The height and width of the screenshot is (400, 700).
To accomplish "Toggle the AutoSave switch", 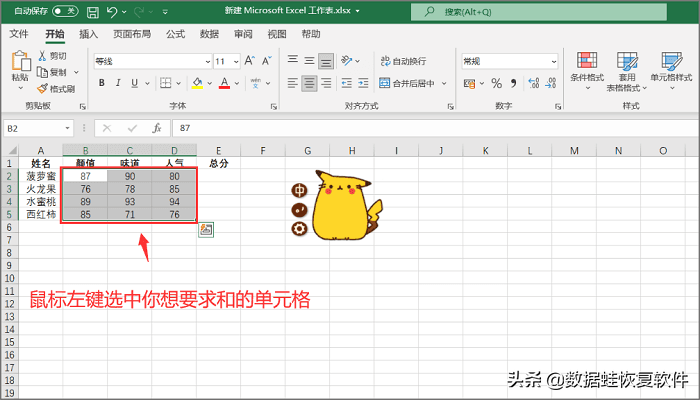I will (65, 11).
